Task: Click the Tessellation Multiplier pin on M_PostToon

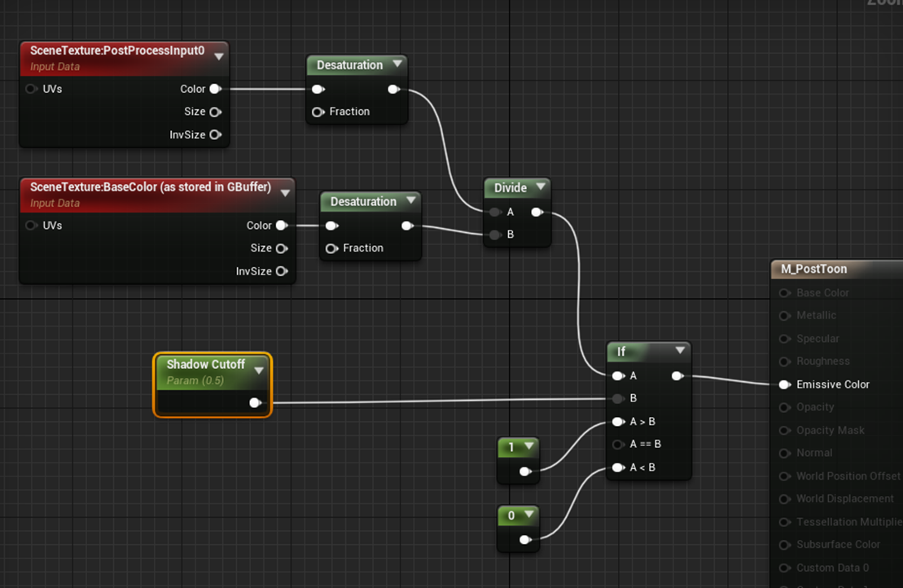Action: pyautogui.click(x=784, y=522)
